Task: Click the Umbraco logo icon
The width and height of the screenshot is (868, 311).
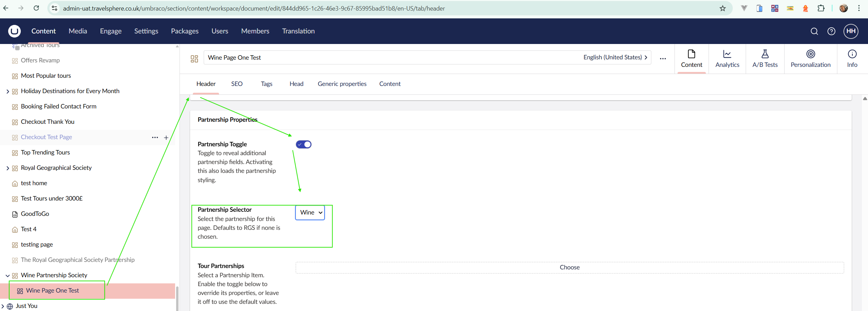Action: tap(14, 31)
